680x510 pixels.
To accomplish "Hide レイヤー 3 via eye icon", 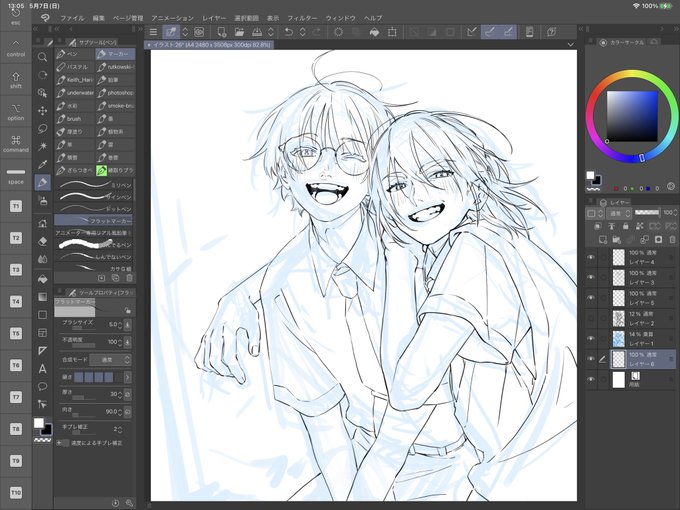I will 591,278.
